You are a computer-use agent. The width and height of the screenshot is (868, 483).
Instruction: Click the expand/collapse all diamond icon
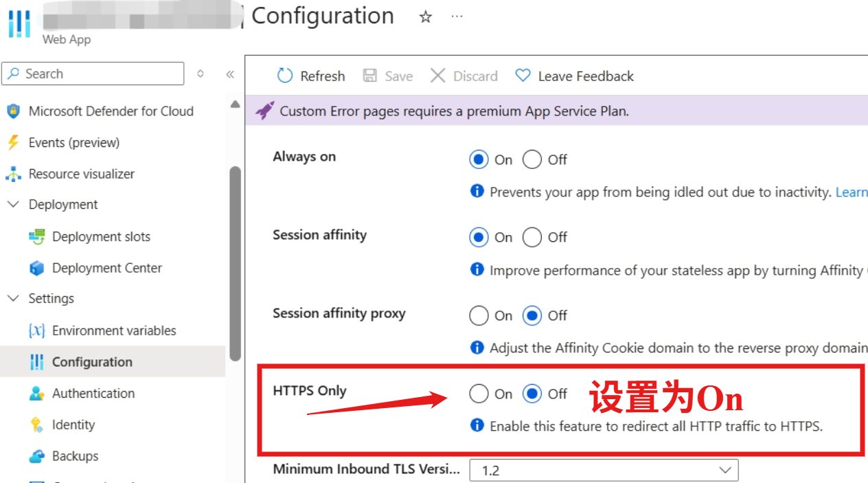[x=201, y=74]
